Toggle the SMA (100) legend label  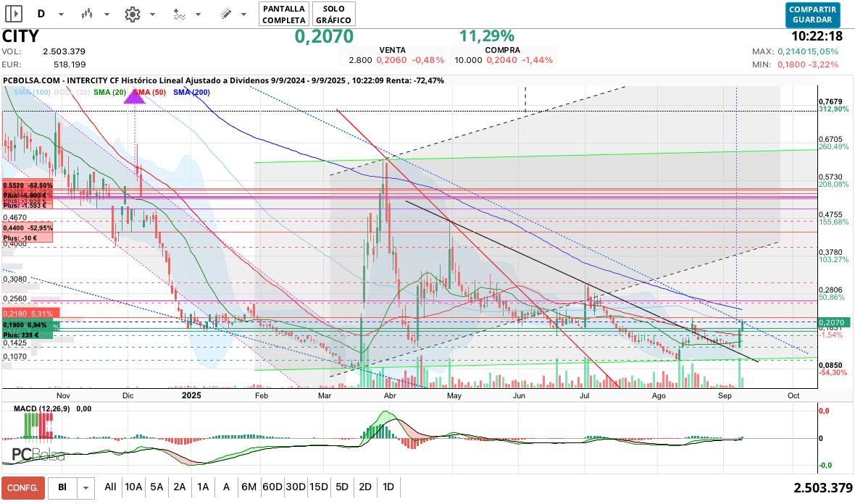coord(32,92)
